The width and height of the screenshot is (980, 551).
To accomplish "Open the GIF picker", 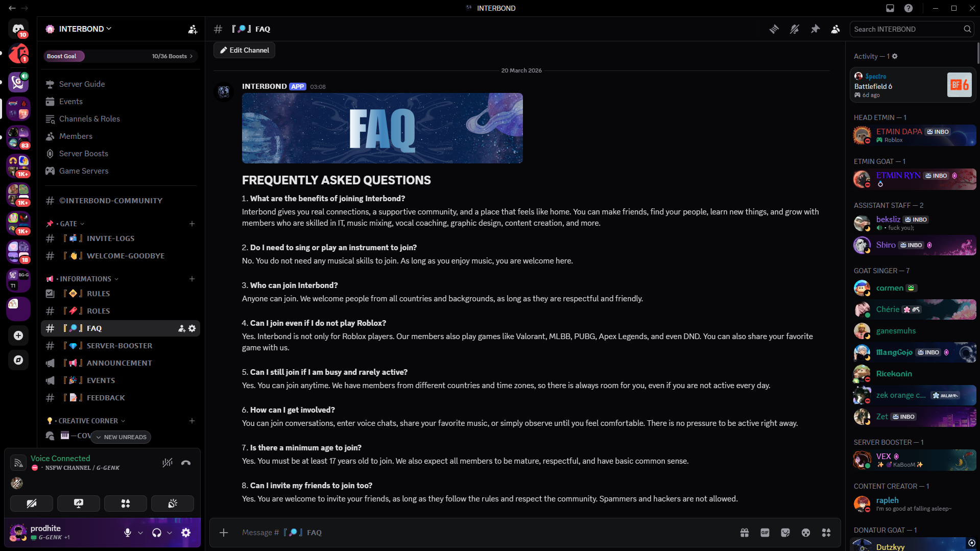I will tap(765, 533).
